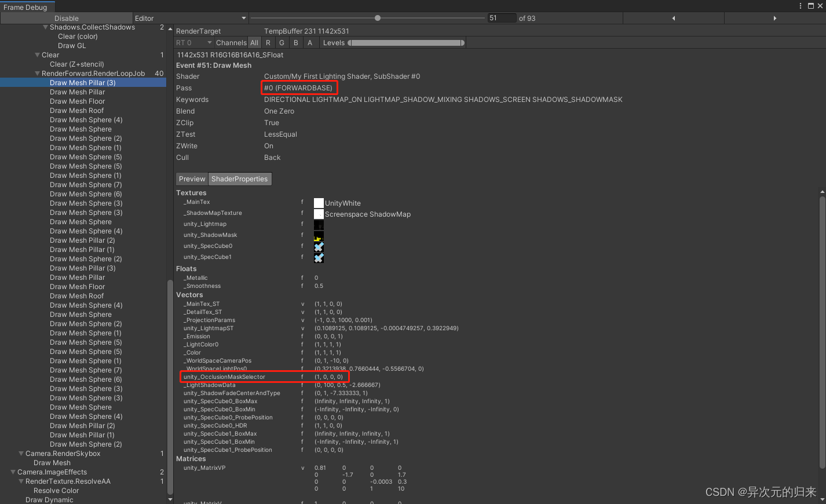This screenshot has height=504, width=826.
Task: Disable the frame debugger
Action: pos(66,18)
